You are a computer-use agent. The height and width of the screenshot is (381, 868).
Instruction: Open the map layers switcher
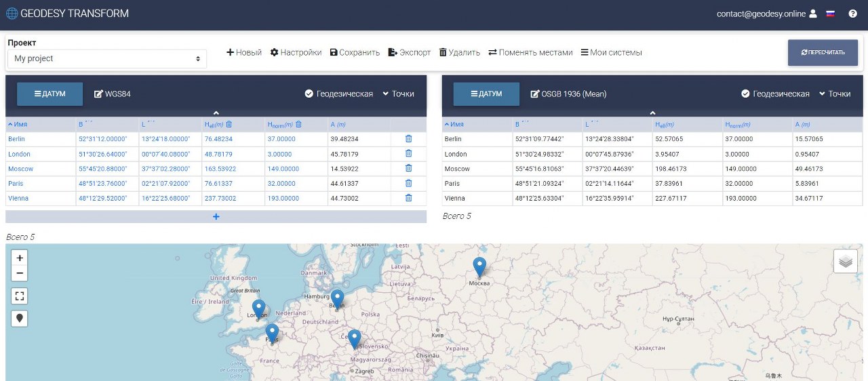845,261
